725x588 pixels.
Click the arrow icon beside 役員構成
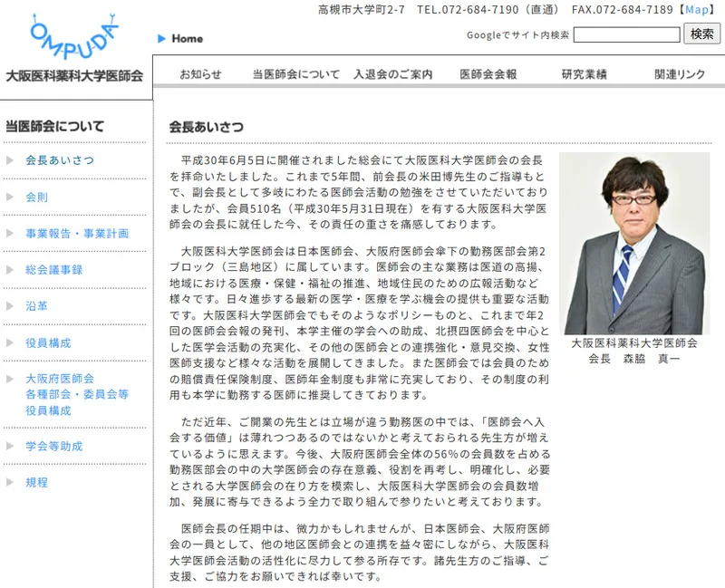[x=10, y=343]
